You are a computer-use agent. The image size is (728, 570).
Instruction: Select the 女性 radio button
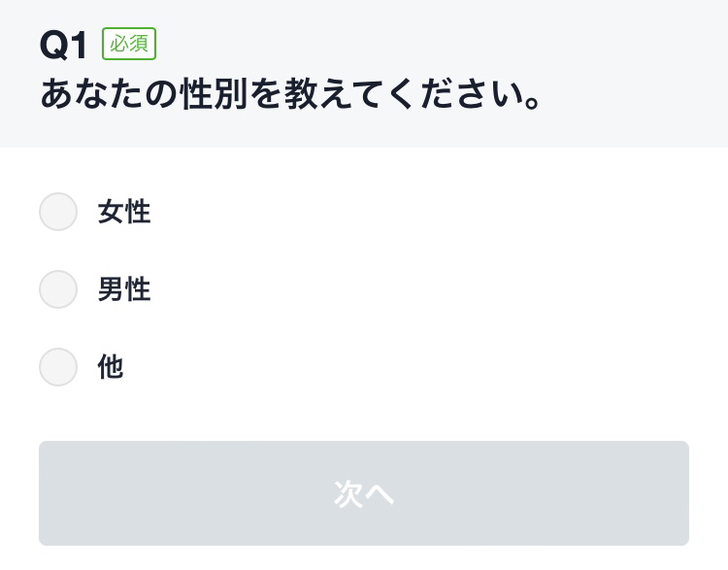pos(58,212)
